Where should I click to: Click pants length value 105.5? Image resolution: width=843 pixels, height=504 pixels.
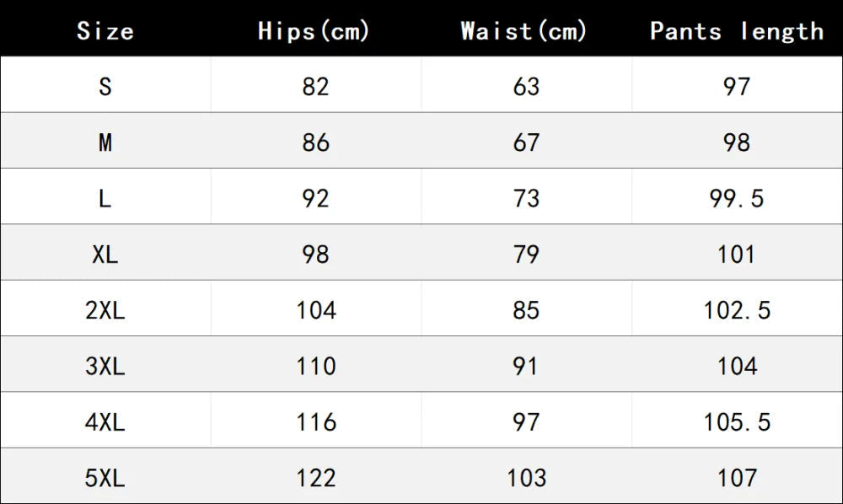[x=737, y=422]
